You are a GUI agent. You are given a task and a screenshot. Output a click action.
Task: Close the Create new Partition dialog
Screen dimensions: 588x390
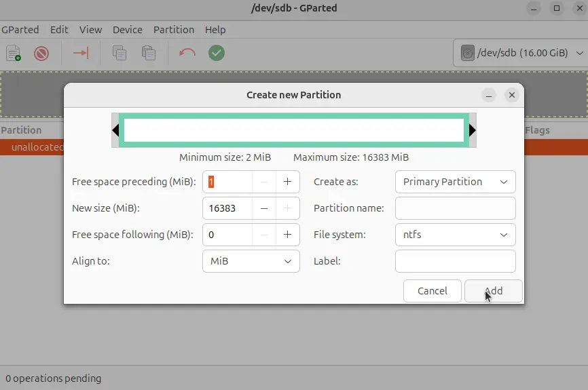click(x=511, y=95)
